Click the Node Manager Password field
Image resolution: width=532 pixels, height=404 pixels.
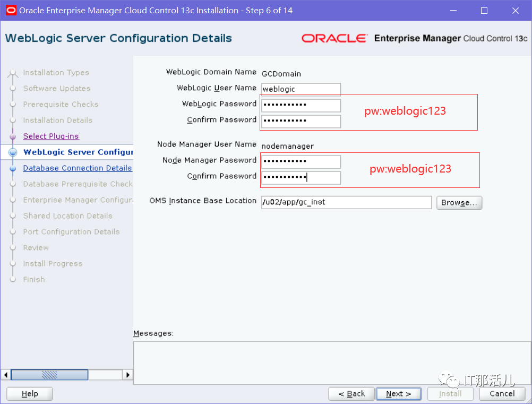[301, 161]
